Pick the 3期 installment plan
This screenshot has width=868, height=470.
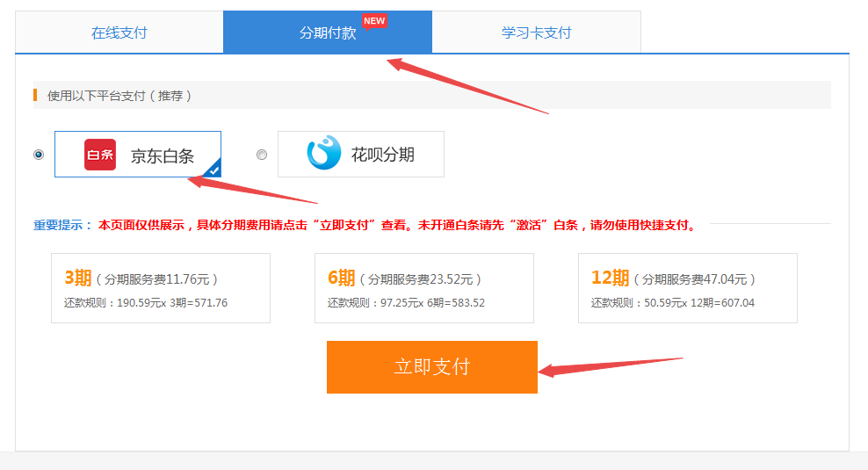[x=161, y=288]
